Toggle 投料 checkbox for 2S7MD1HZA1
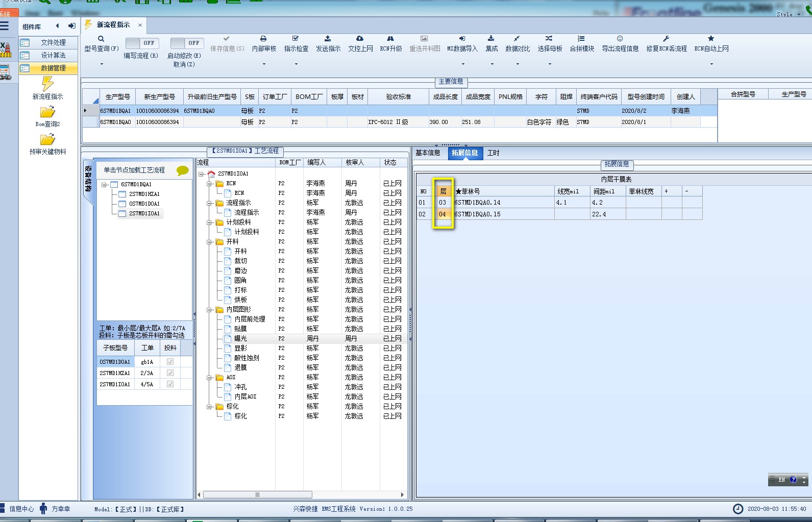 (170, 373)
